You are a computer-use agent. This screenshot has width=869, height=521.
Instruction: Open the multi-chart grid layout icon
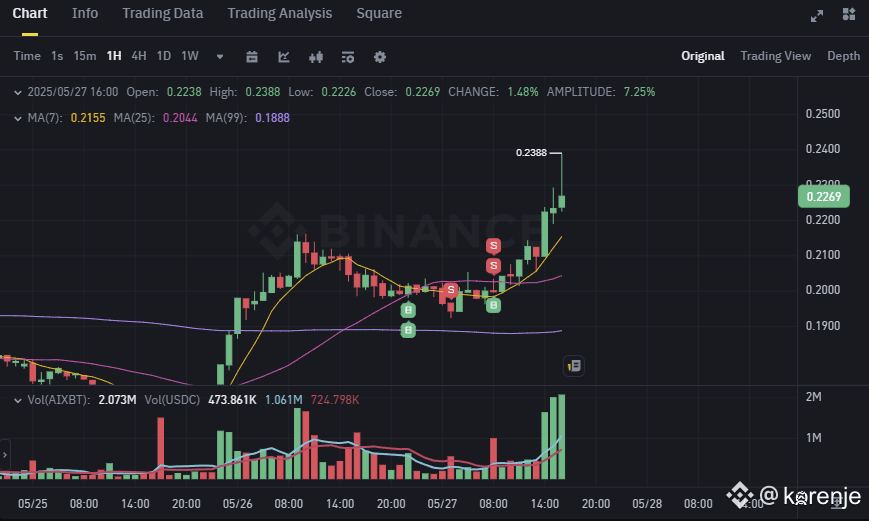tap(849, 14)
